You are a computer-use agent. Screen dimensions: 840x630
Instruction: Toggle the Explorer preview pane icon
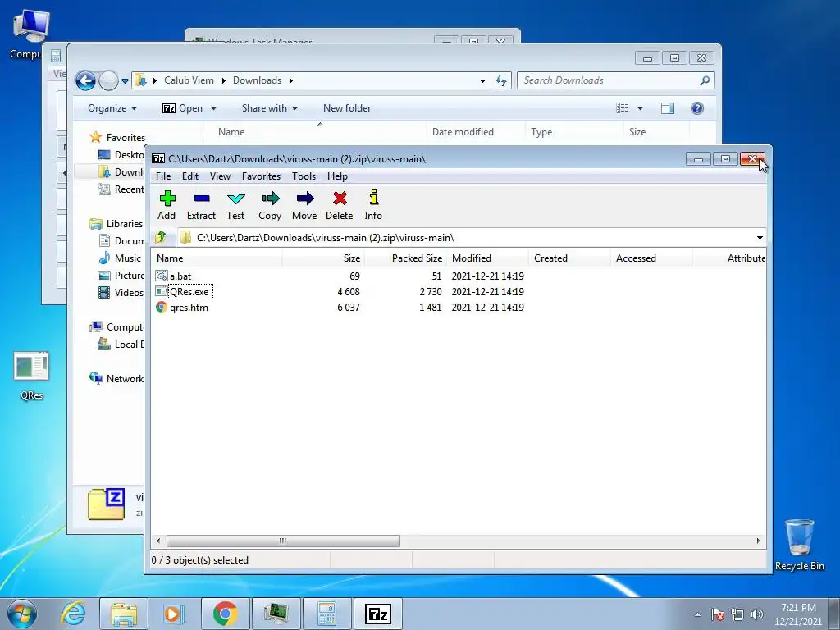pos(668,108)
